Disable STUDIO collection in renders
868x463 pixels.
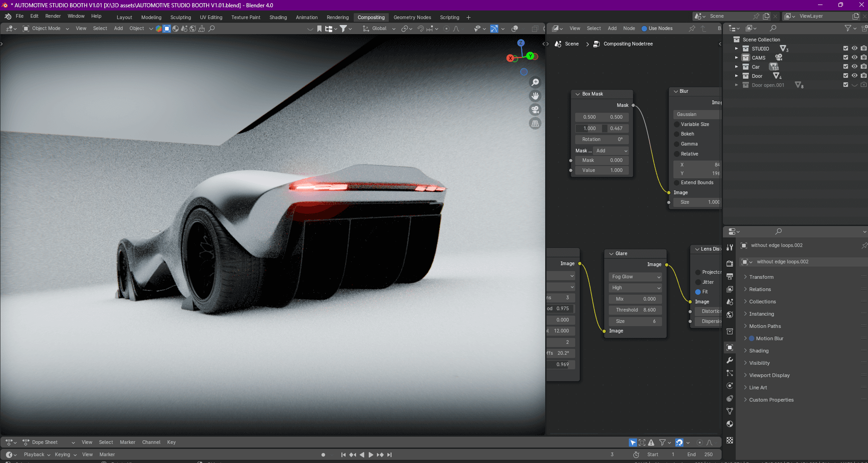point(864,48)
